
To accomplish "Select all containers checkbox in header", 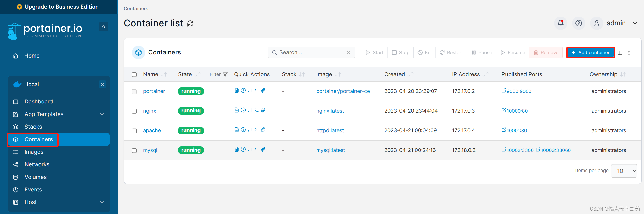I will point(134,75).
